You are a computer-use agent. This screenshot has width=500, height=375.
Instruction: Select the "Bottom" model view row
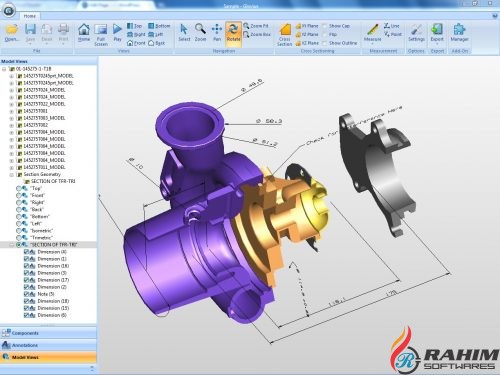[40, 217]
